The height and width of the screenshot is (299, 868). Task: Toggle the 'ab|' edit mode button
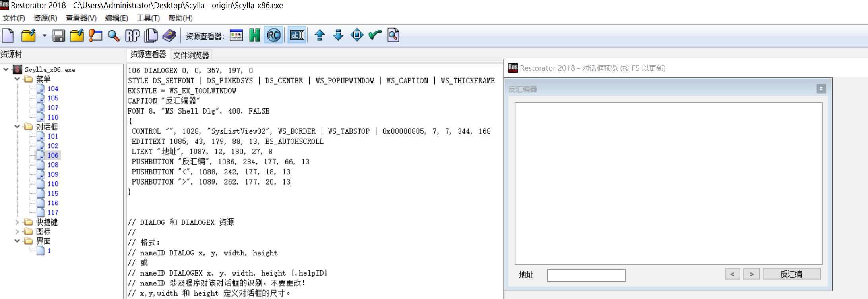(297, 35)
